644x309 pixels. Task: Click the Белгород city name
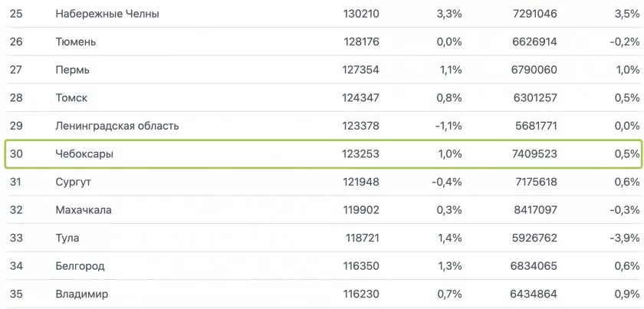(x=80, y=266)
